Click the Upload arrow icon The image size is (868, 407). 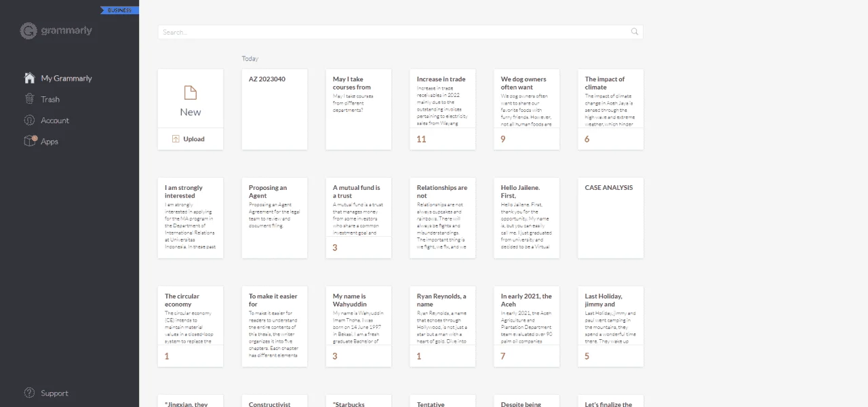[176, 139]
